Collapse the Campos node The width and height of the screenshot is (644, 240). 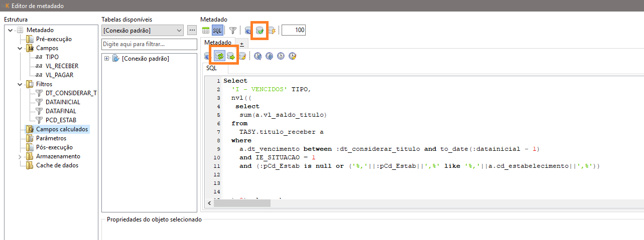(20, 48)
